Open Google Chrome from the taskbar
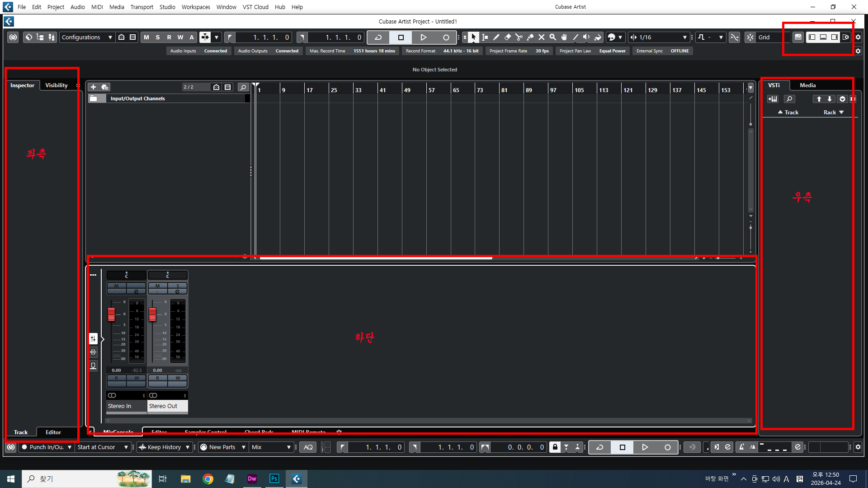This screenshot has width=868, height=488. pos(208,479)
